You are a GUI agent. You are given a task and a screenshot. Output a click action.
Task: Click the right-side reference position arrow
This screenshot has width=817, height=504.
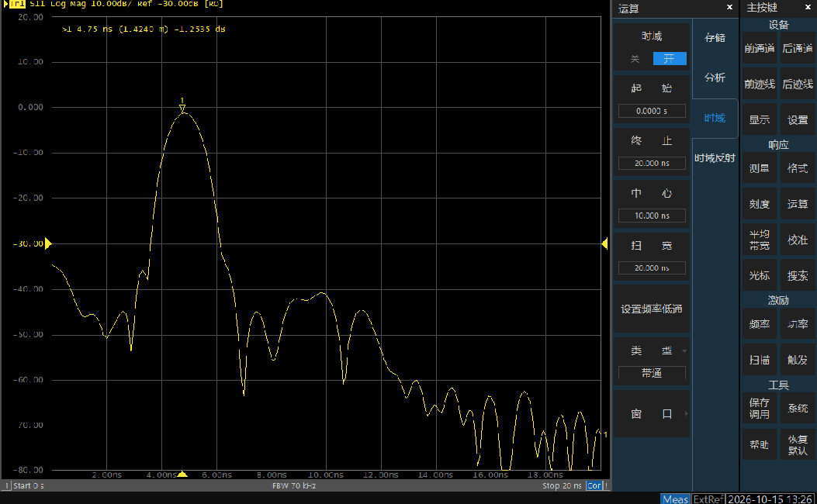[x=604, y=243]
